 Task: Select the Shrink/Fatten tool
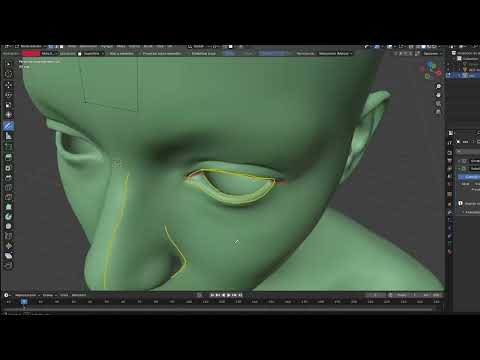coord(9,246)
